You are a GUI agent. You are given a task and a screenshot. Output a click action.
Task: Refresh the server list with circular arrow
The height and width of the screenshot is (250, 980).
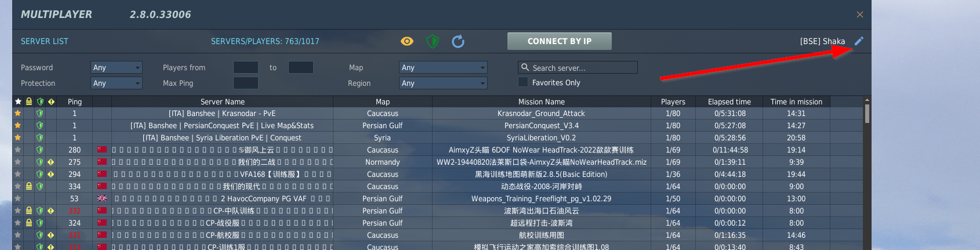click(x=458, y=41)
